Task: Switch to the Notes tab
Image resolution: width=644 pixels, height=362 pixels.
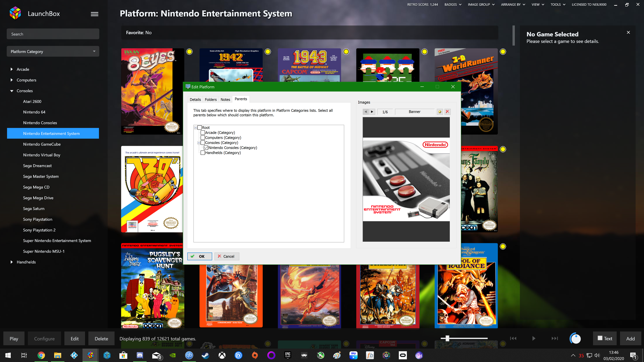Action: [x=225, y=99]
